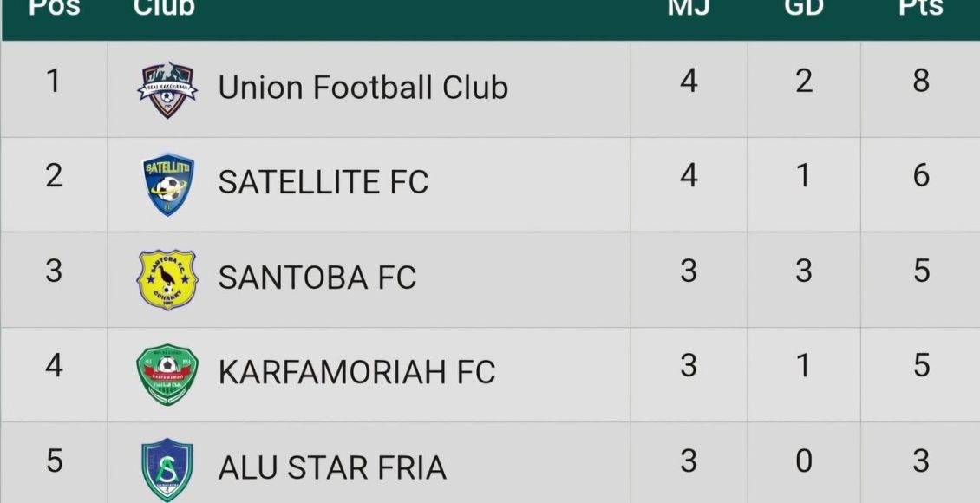Click Union Football Club's 8 points cell
980x503 pixels.
pos(921,82)
